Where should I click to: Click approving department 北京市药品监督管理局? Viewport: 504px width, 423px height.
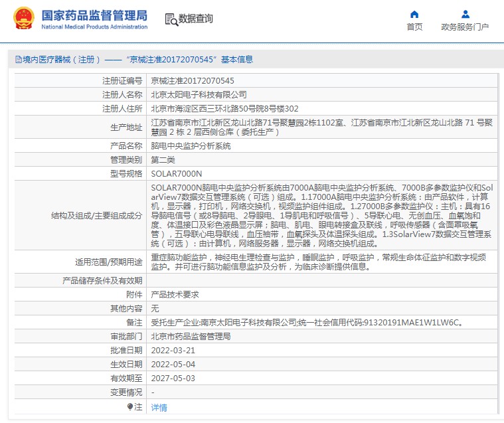(191, 336)
